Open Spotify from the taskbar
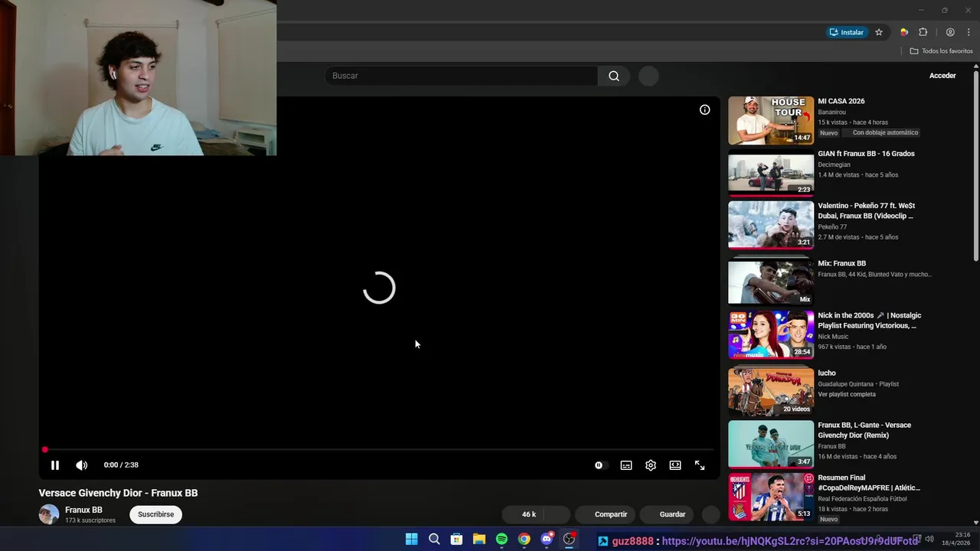 (501, 540)
